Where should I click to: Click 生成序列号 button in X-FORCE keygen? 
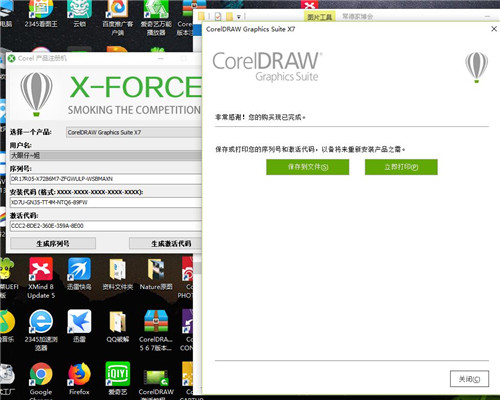coord(53,243)
